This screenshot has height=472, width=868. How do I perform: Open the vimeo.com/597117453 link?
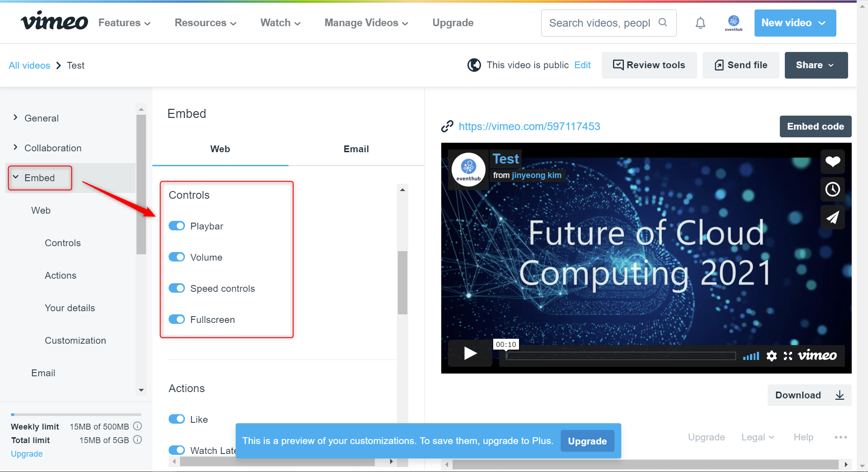529,126
